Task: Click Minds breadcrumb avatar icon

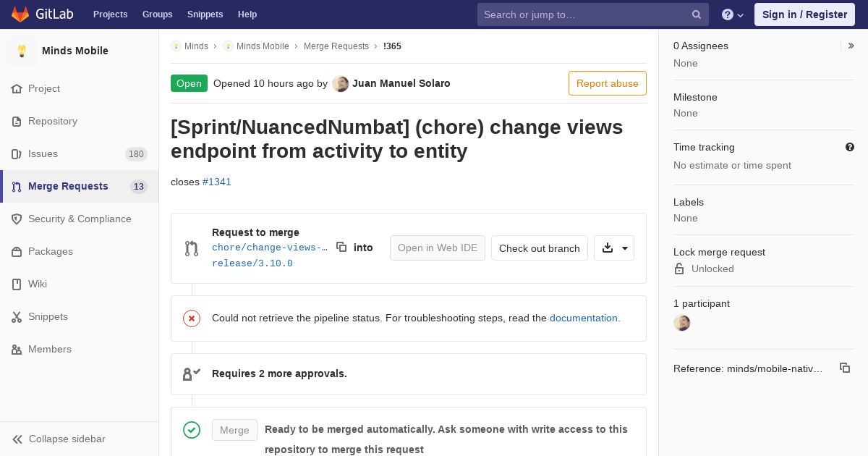Action: pos(176,46)
